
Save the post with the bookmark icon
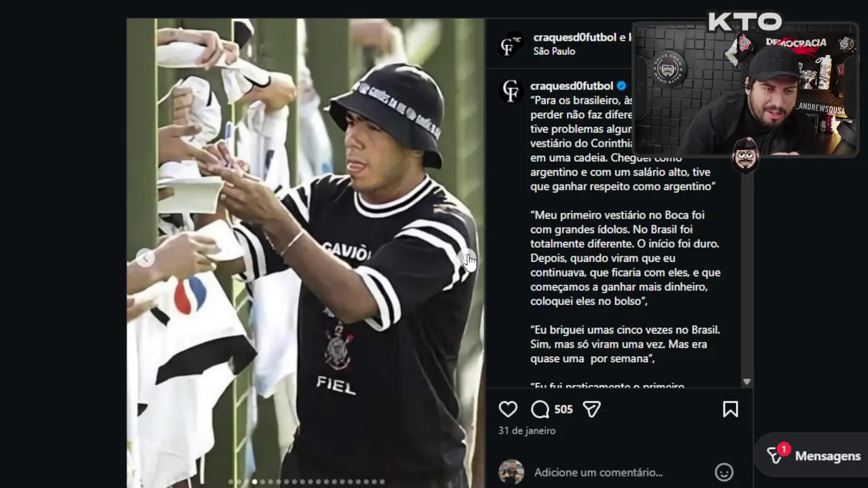point(730,409)
